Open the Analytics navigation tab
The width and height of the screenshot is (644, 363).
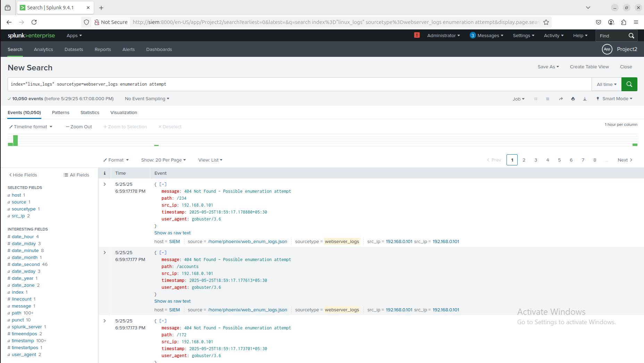[x=43, y=50]
